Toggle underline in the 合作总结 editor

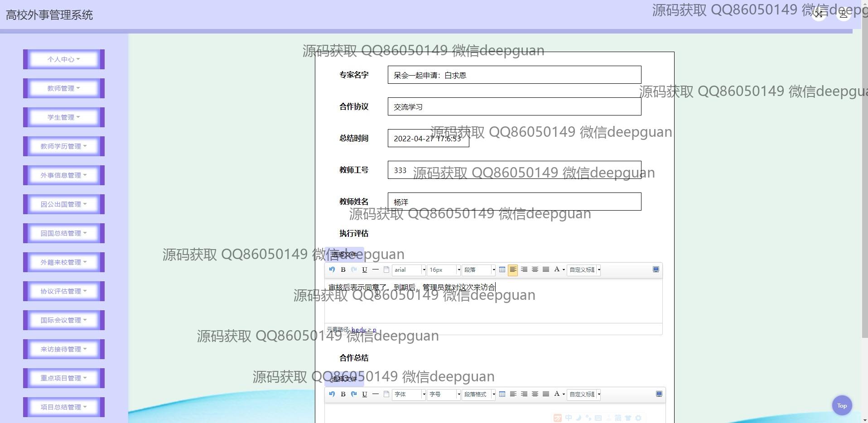(365, 394)
